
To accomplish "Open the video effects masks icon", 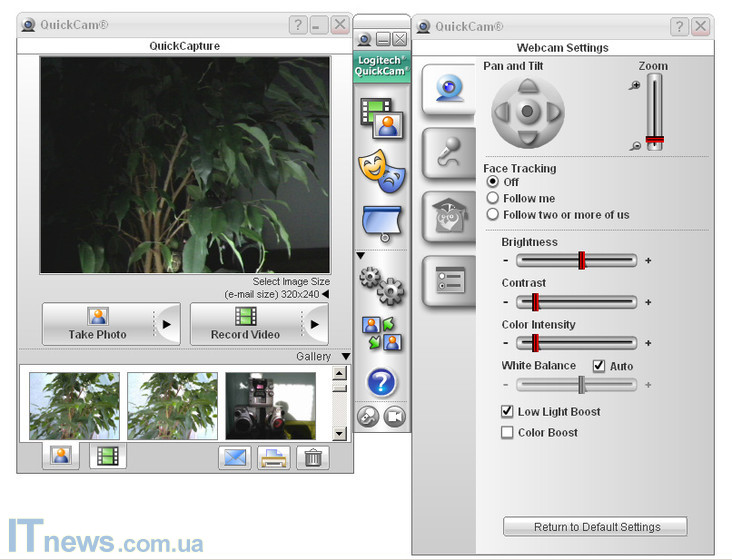I will [381, 171].
